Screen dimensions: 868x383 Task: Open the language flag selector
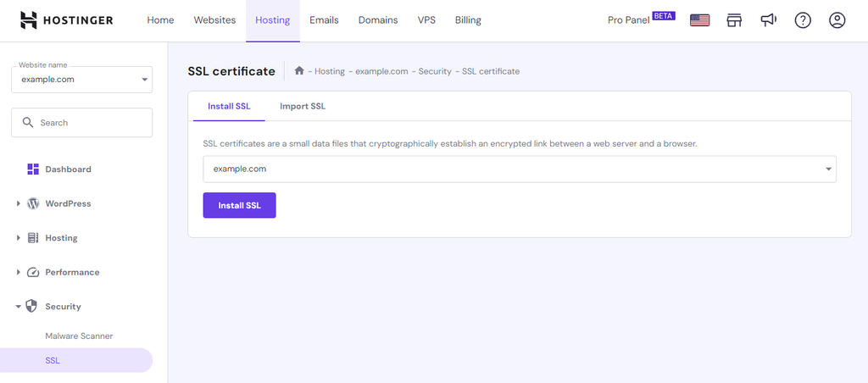click(x=699, y=20)
